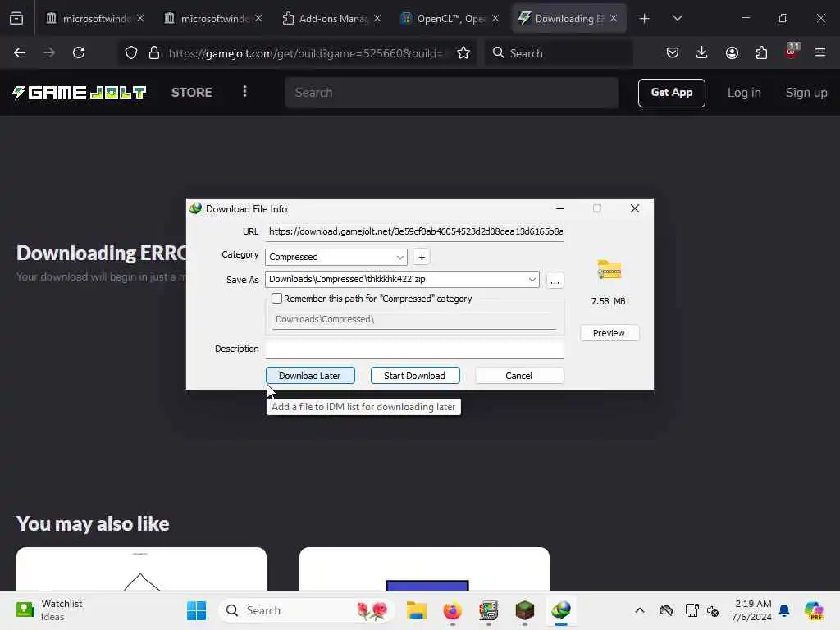Open Game Jolt STORE menu item
Screen dimensions: 840x630
192,92
